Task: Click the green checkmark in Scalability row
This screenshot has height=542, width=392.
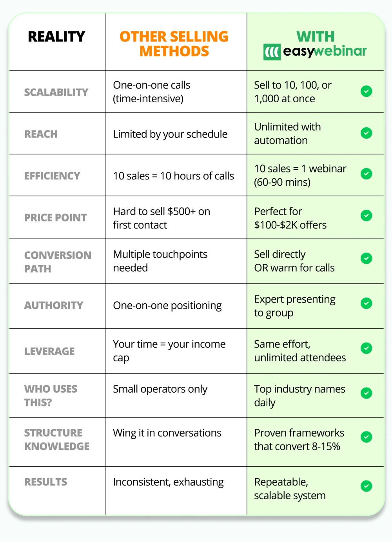Action: click(366, 91)
